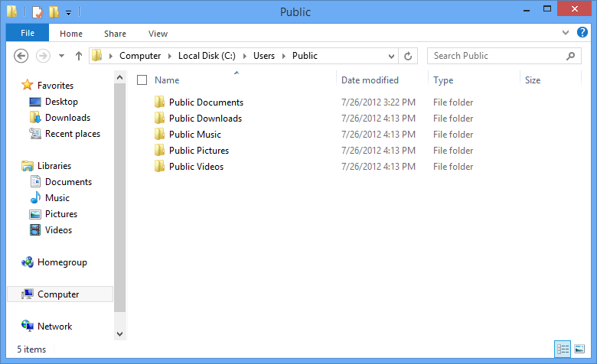Viewport: 597px width, 364px height.
Task: Select Homegroup in the navigation pane
Action: [62, 262]
